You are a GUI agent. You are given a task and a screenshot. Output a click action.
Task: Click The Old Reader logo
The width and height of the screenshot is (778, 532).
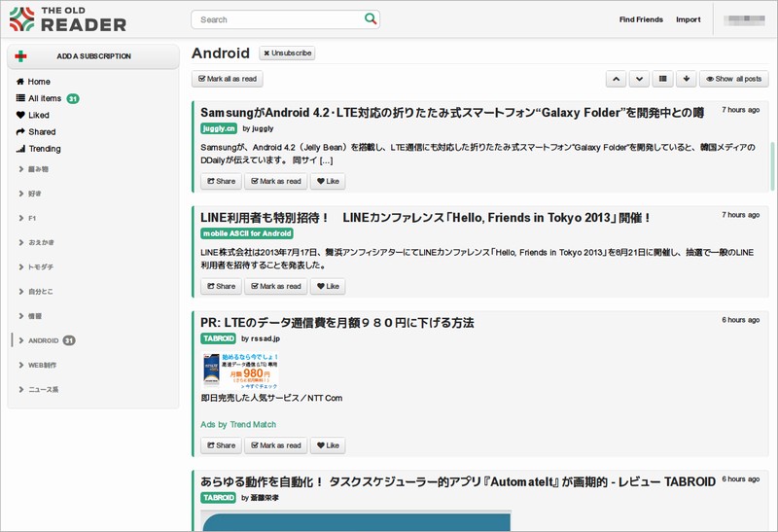click(68, 19)
